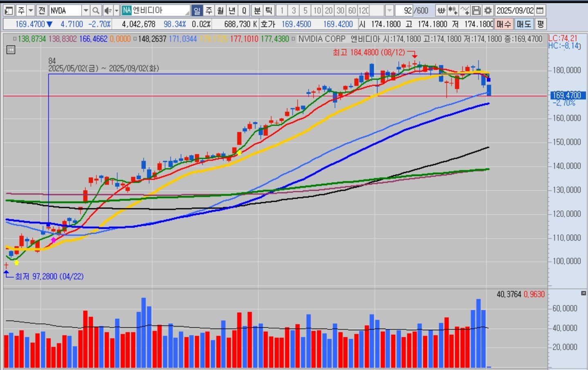
Task: Select the quarterly Q chart period
Action: (244, 10)
